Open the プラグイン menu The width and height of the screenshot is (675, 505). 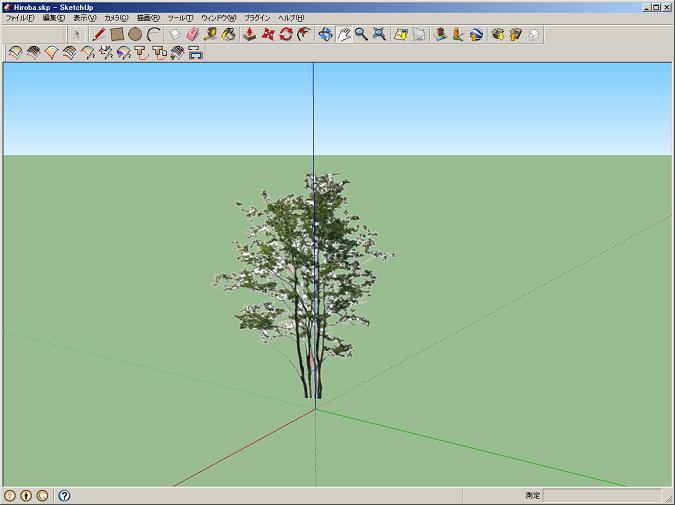pos(257,18)
